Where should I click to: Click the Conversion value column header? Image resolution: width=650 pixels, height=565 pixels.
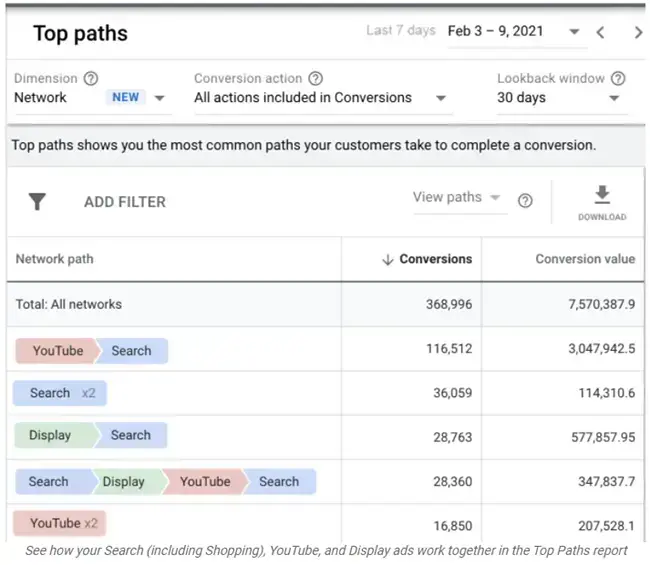point(585,259)
